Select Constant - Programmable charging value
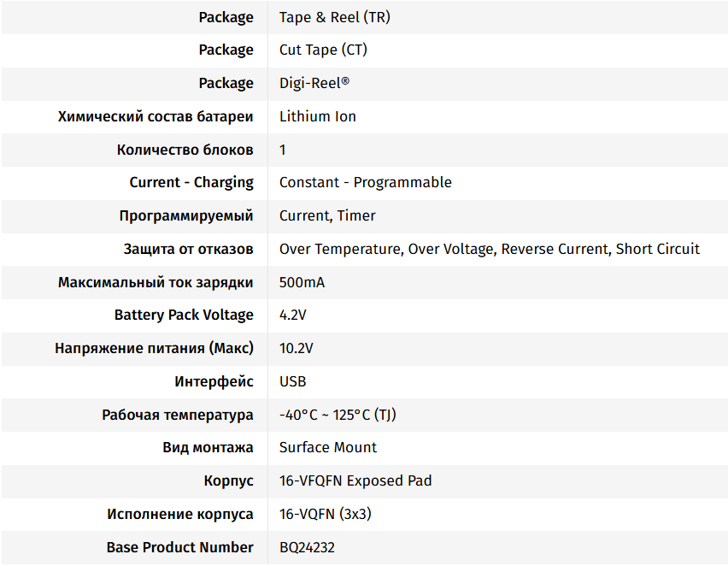This screenshot has height=566, width=728. (365, 182)
